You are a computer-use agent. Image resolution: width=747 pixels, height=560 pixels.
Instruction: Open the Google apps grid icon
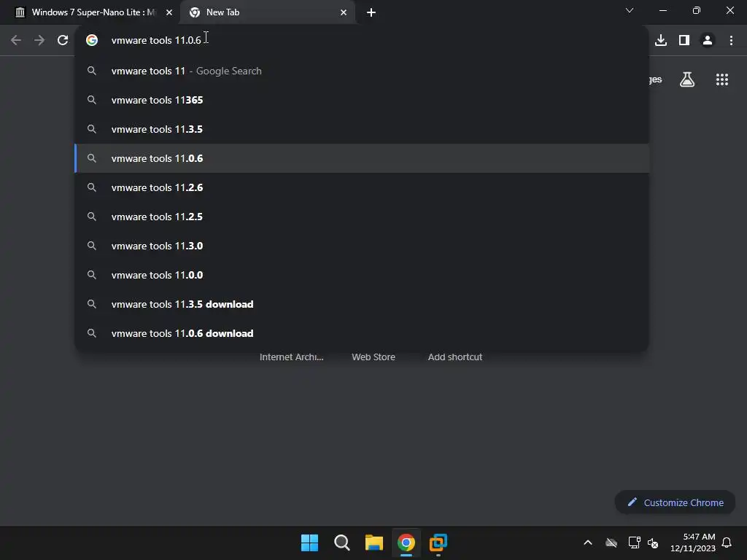coord(721,79)
